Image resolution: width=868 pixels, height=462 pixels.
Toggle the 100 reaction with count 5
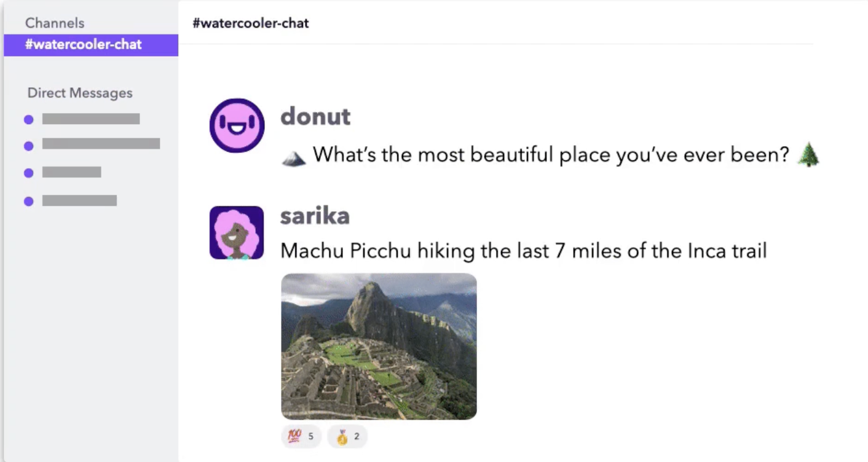tap(301, 436)
